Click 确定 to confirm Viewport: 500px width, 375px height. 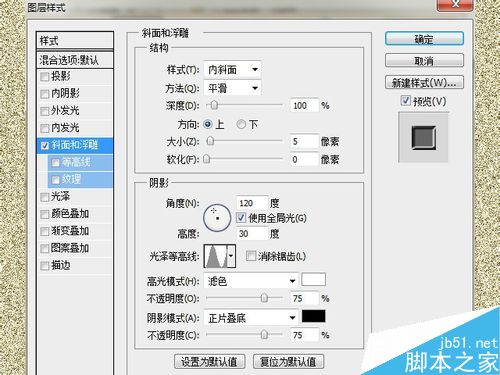click(x=424, y=39)
